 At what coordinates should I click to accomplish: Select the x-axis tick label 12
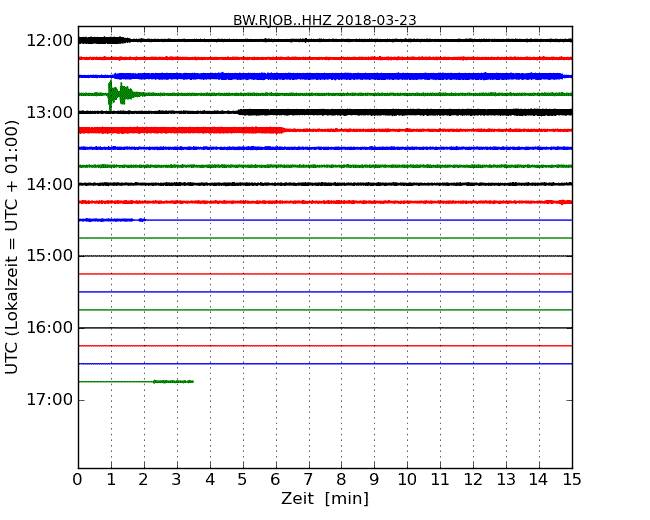[x=473, y=479]
